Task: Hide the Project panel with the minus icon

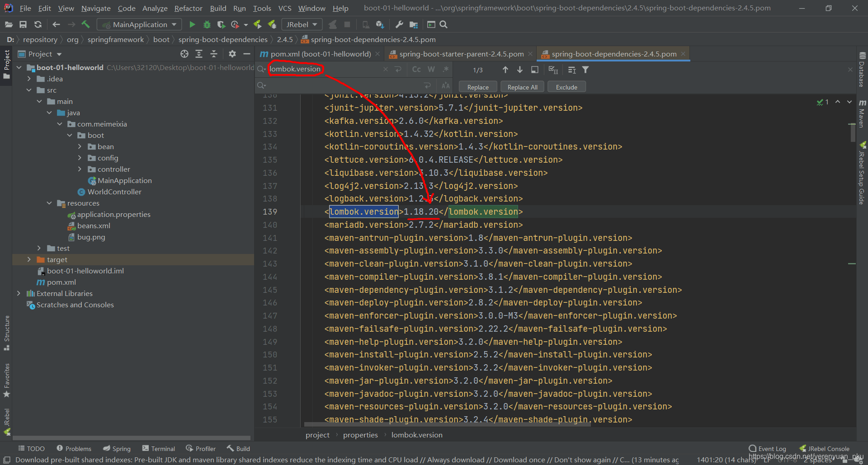Action: 247,54
